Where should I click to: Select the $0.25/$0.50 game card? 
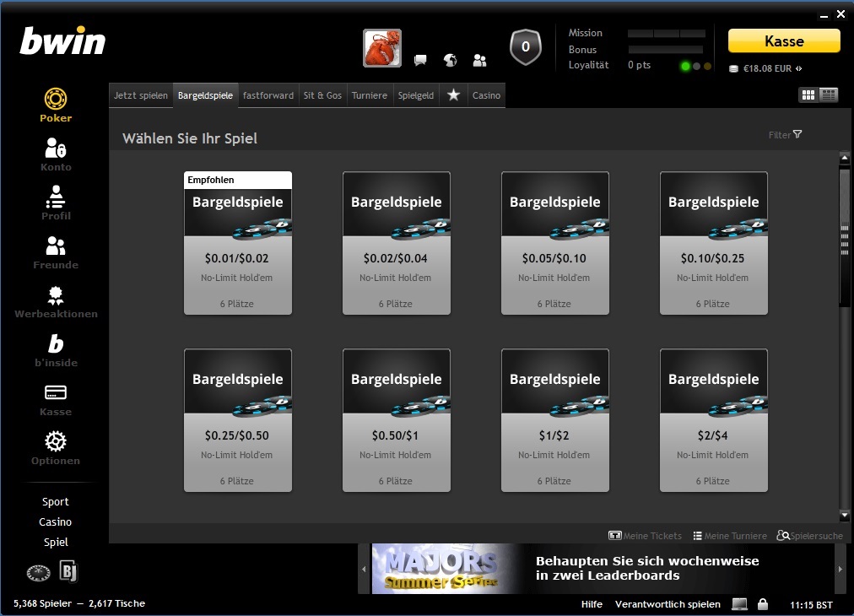(238, 420)
